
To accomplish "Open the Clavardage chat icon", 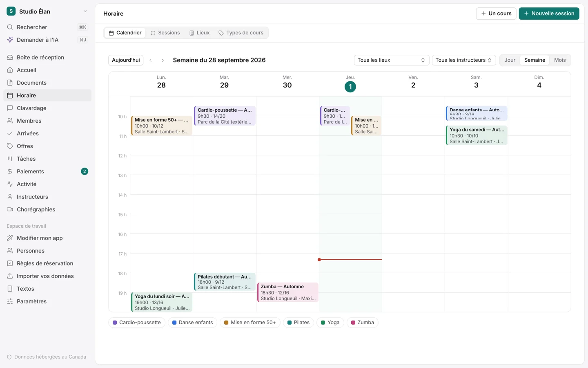I will coord(10,108).
